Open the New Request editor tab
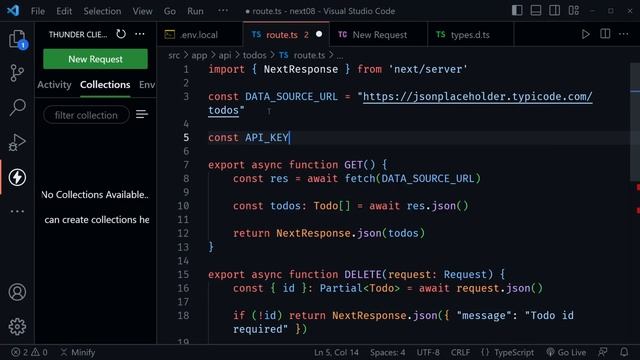The width and height of the screenshot is (640, 360). tap(379, 35)
